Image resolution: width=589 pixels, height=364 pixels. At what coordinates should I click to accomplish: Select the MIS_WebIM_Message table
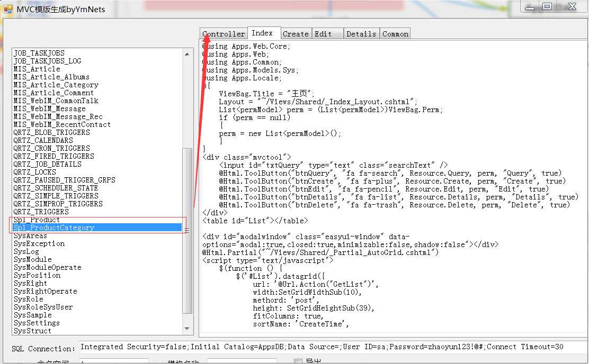(50, 108)
